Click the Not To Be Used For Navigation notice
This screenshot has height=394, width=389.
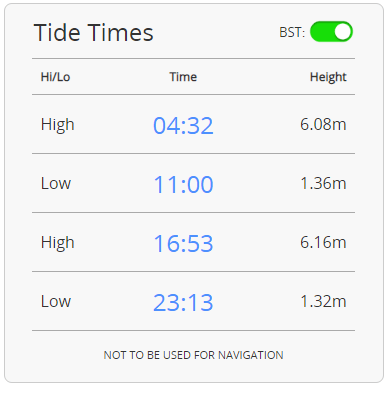(194, 355)
